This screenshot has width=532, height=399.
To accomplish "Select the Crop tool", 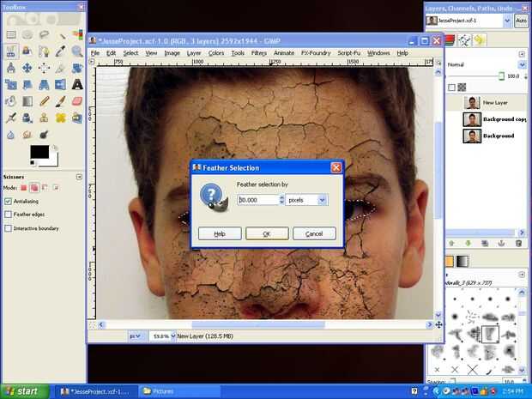I will pyautogui.click(x=61, y=68).
